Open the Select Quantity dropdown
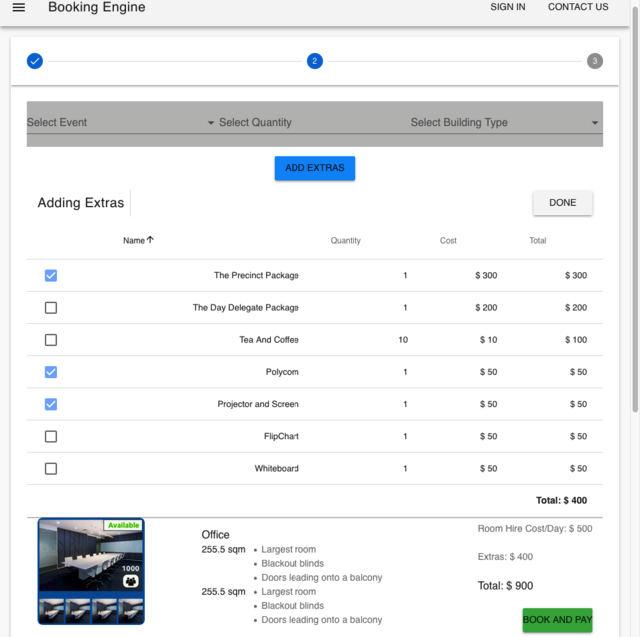The width and height of the screenshot is (640, 637). [x=310, y=123]
